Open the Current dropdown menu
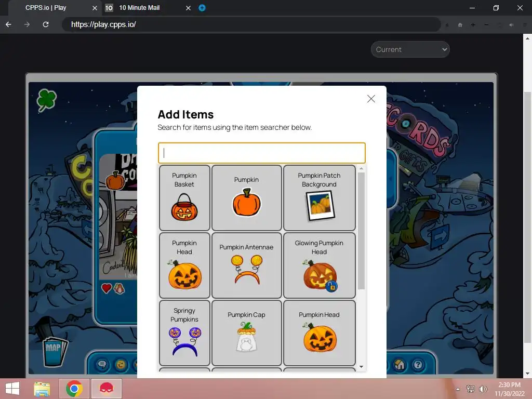This screenshot has width=532, height=399. (410, 49)
